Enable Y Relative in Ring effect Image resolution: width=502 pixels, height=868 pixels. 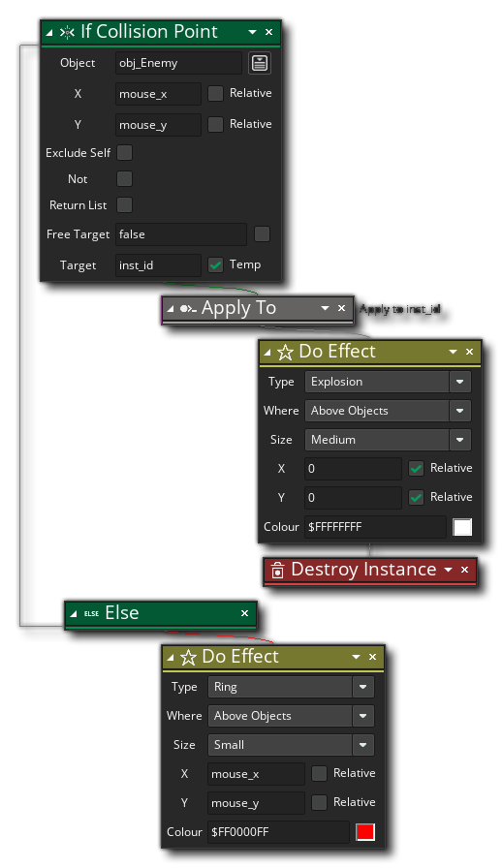[x=319, y=802]
